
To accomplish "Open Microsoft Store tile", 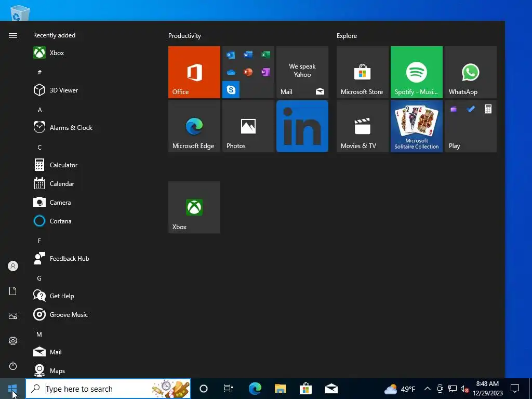I will (362, 72).
